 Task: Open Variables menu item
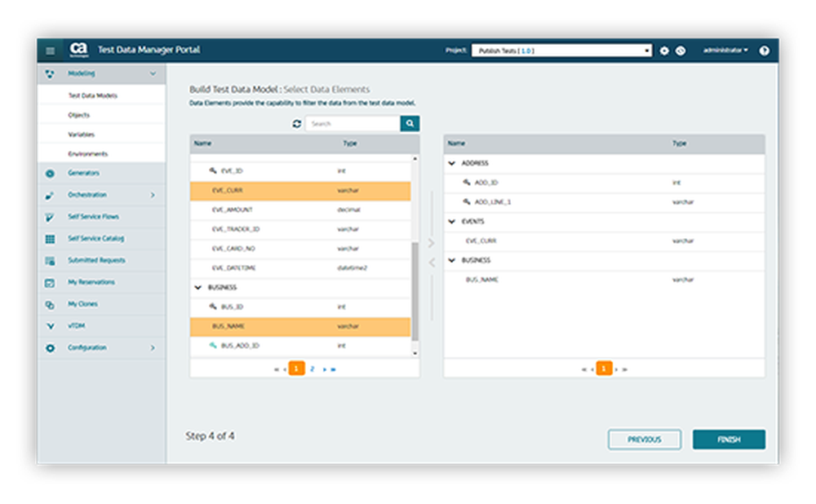pyautogui.click(x=81, y=135)
